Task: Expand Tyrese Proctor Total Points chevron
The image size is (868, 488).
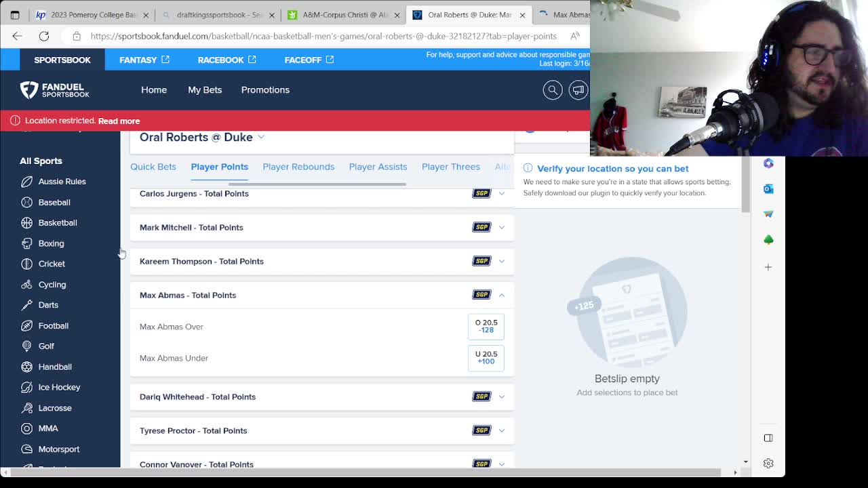Action: pos(502,430)
